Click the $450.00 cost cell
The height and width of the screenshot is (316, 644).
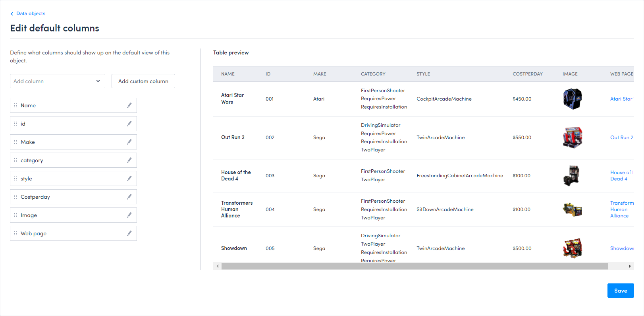pos(522,99)
